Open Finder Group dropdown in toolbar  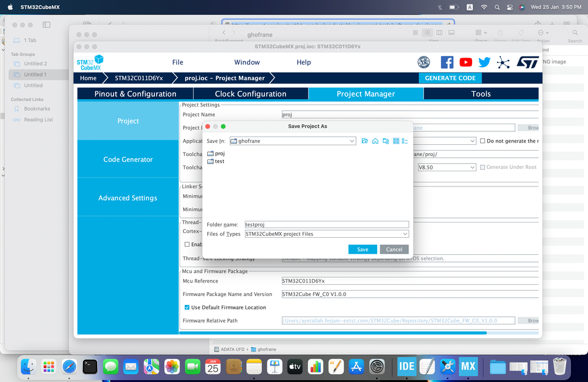click(481, 32)
